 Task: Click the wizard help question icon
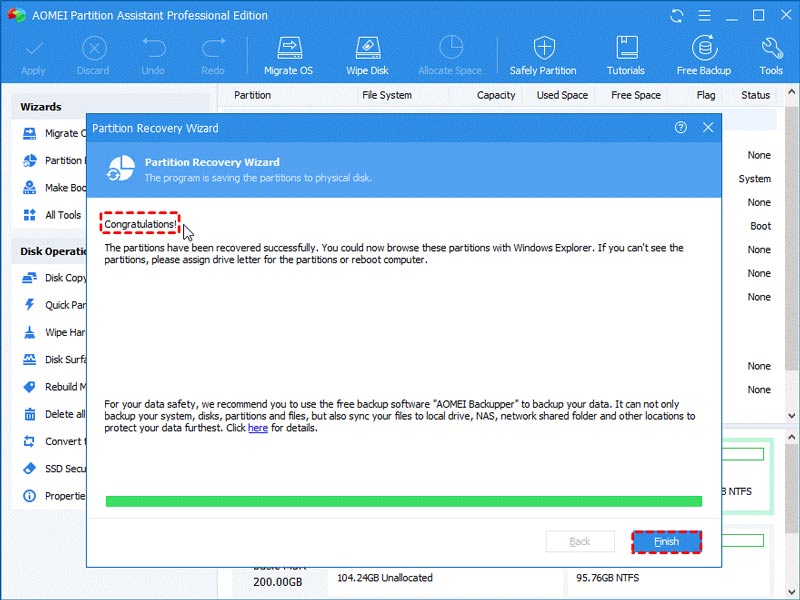[x=681, y=128]
